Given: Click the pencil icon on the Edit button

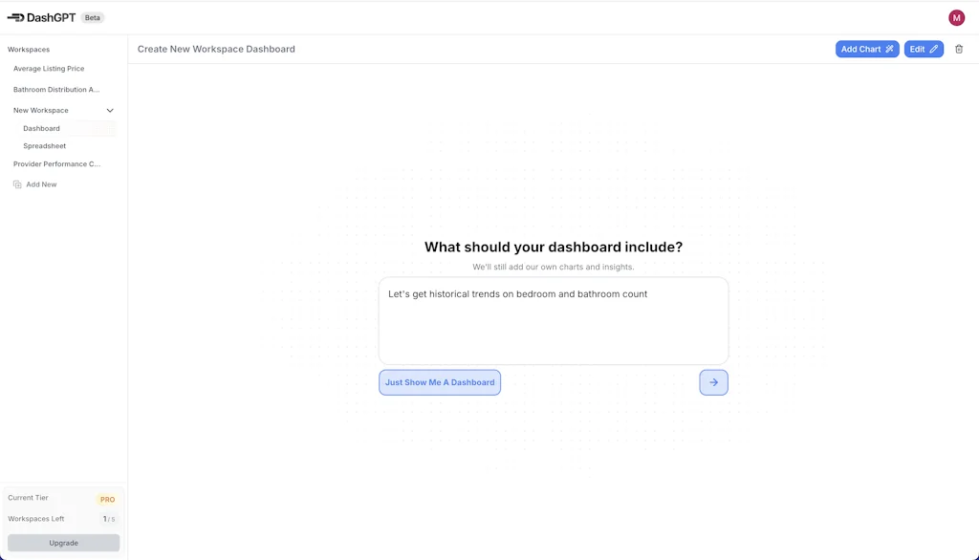Looking at the screenshot, I should 933,49.
